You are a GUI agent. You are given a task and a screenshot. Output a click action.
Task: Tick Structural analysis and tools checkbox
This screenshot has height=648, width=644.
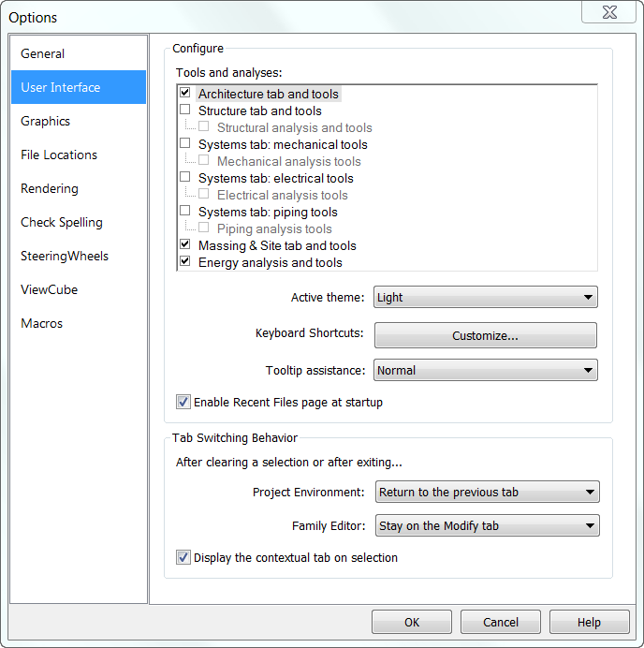pos(203,126)
